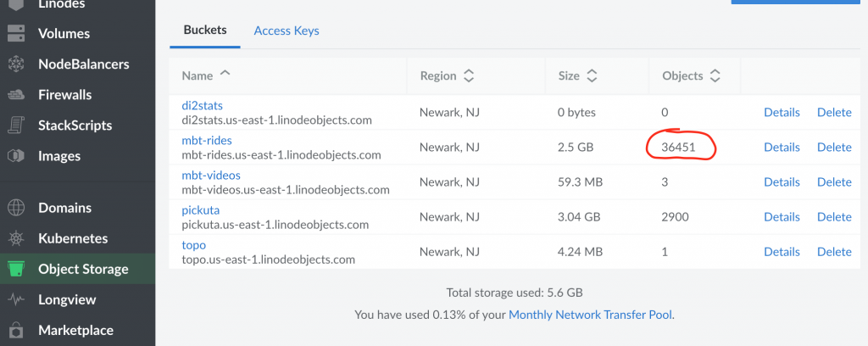Open StackScripts using its scroll icon
This screenshot has height=346, width=868.
coord(16,126)
